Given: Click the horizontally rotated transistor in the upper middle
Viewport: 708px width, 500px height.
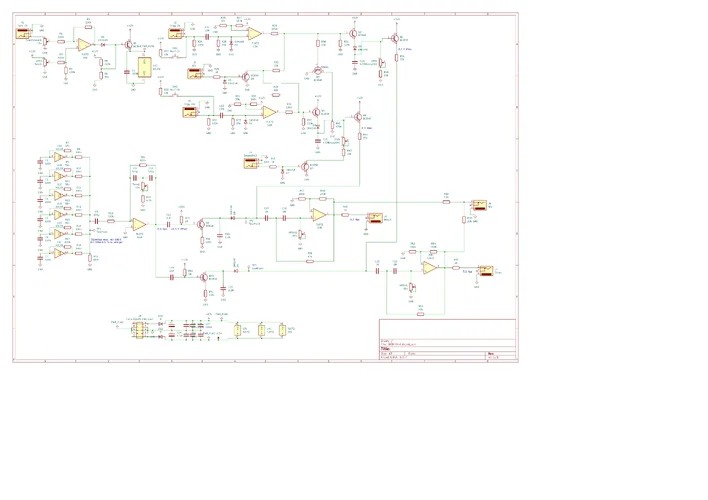Looking at the screenshot, I should coord(318,70).
